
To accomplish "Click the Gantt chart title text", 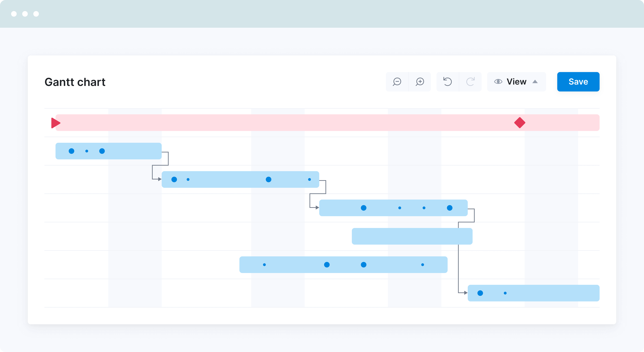I will 75,81.
